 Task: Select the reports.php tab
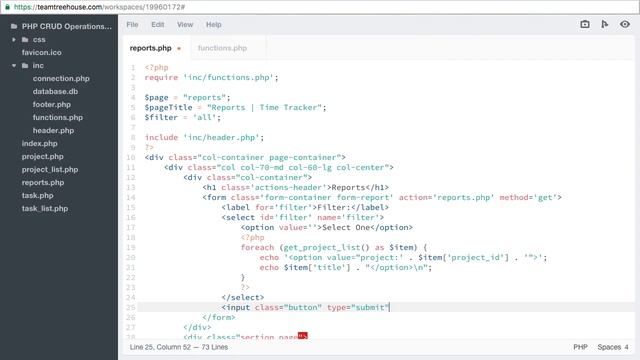point(151,48)
